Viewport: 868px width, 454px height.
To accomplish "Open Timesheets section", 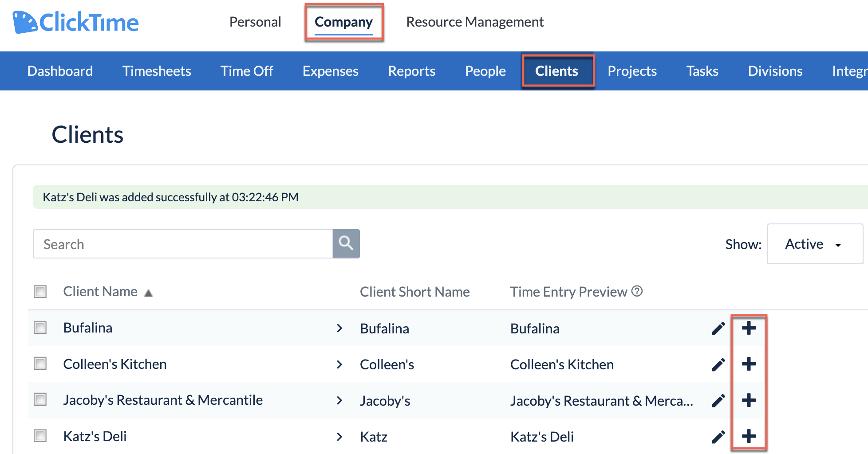I will [x=157, y=71].
